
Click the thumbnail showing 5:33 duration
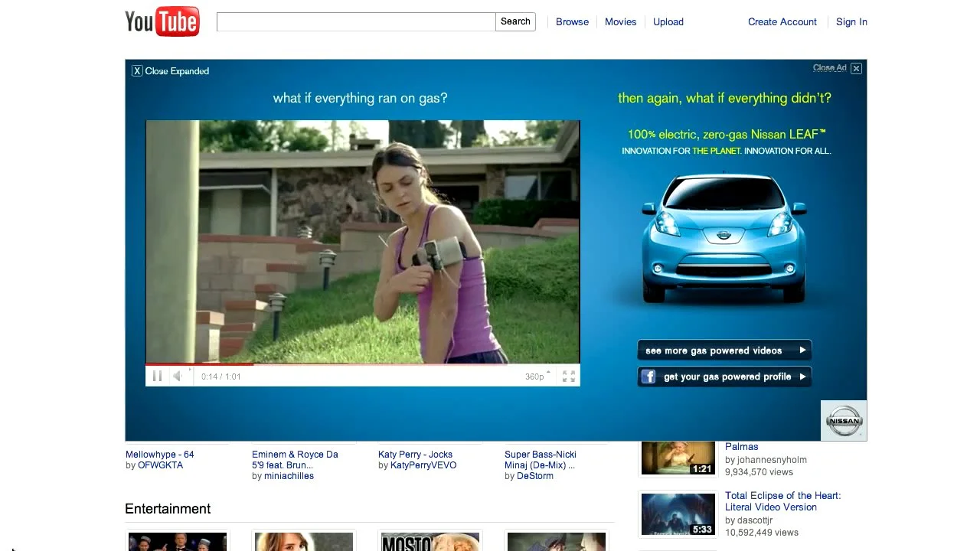click(678, 514)
